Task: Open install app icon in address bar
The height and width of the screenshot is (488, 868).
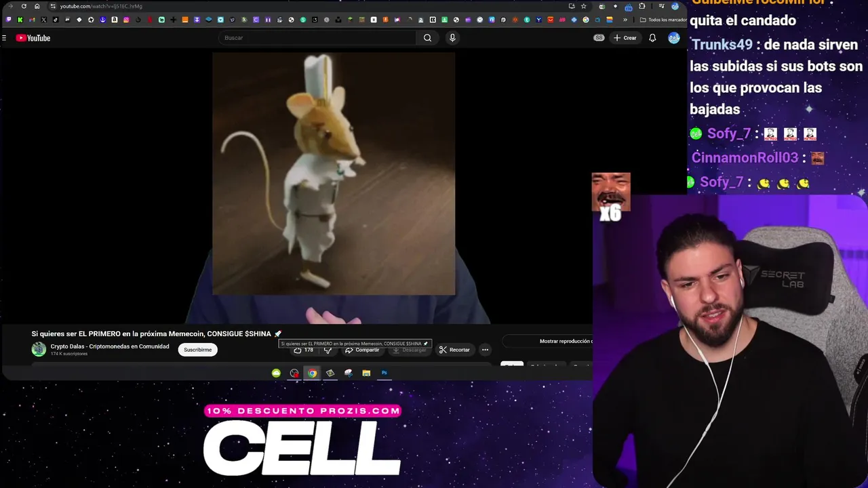Action: click(x=572, y=6)
